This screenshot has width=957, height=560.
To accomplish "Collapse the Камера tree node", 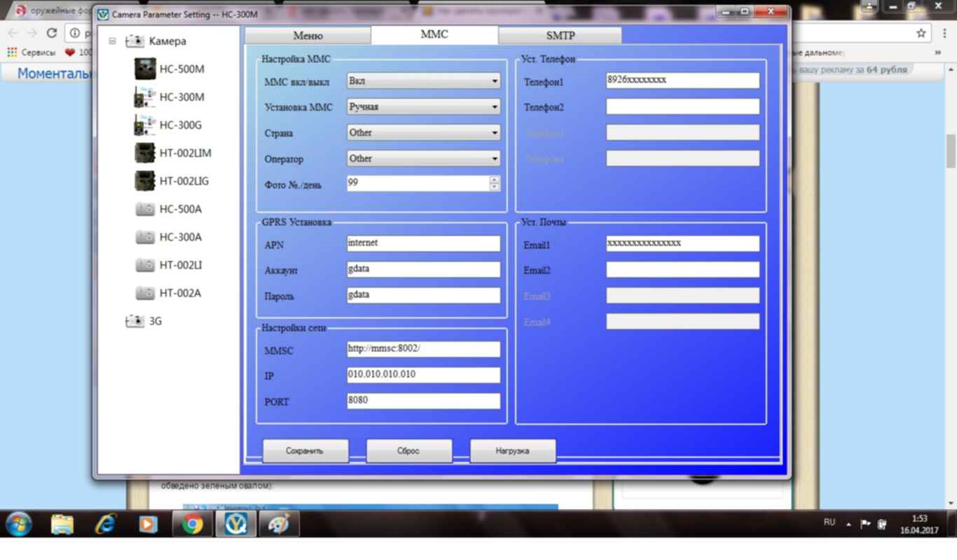I will tap(112, 41).
